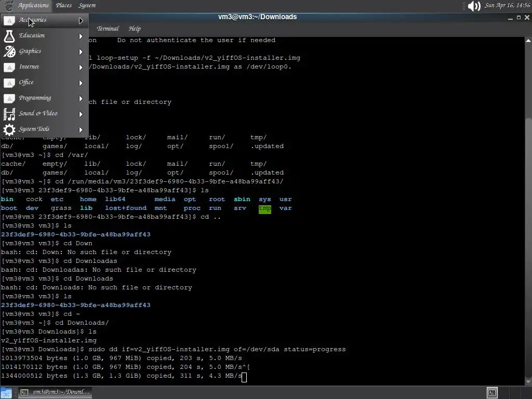Expand arrow next to Accessories
532x399 pixels.
pyautogui.click(x=81, y=21)
